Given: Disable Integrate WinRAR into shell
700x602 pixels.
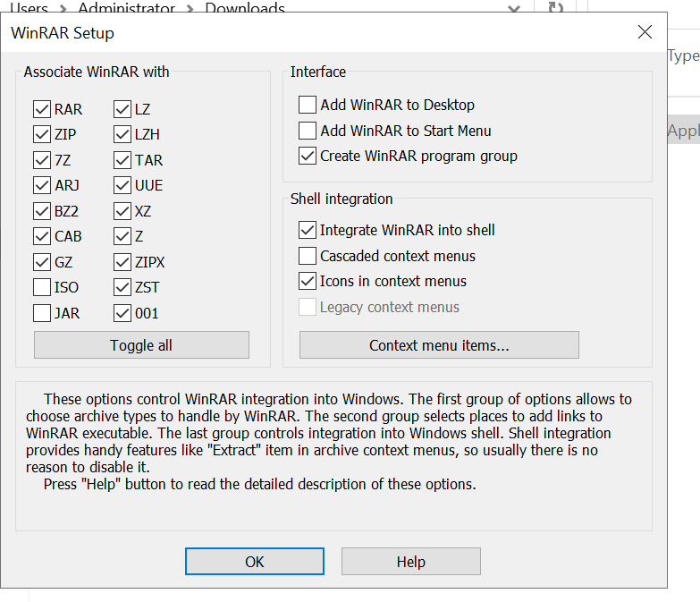Looking at the screenshot, I should click(308, 230).
